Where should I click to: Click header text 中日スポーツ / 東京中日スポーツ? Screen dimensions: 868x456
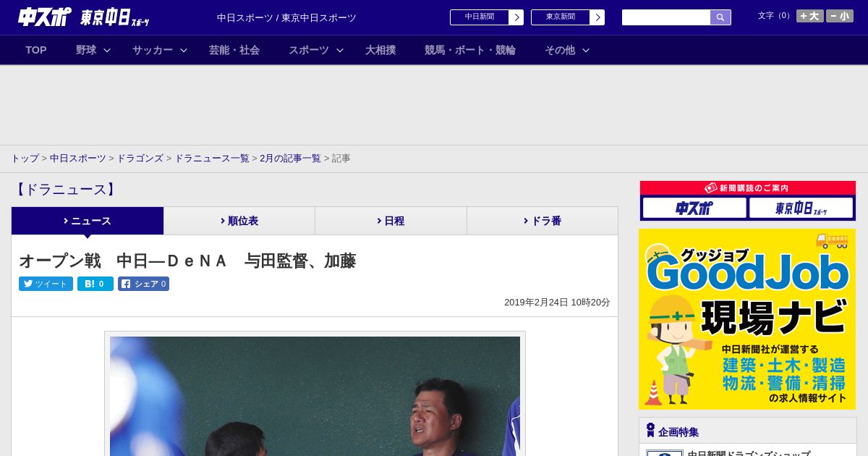tap(286, 17)
